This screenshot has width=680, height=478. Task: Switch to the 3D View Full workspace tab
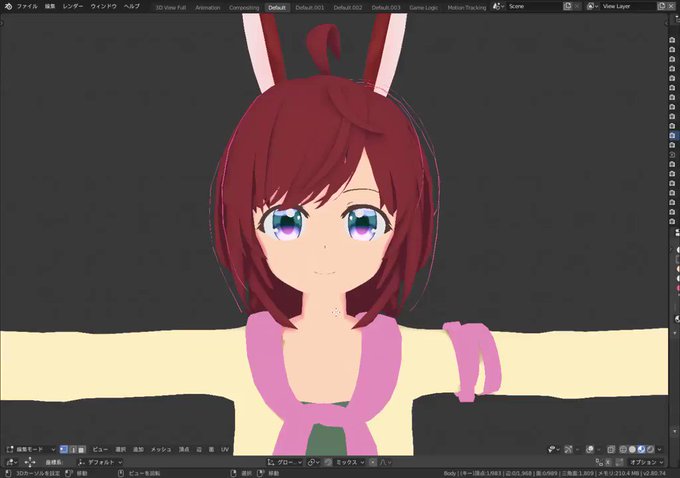170,8
